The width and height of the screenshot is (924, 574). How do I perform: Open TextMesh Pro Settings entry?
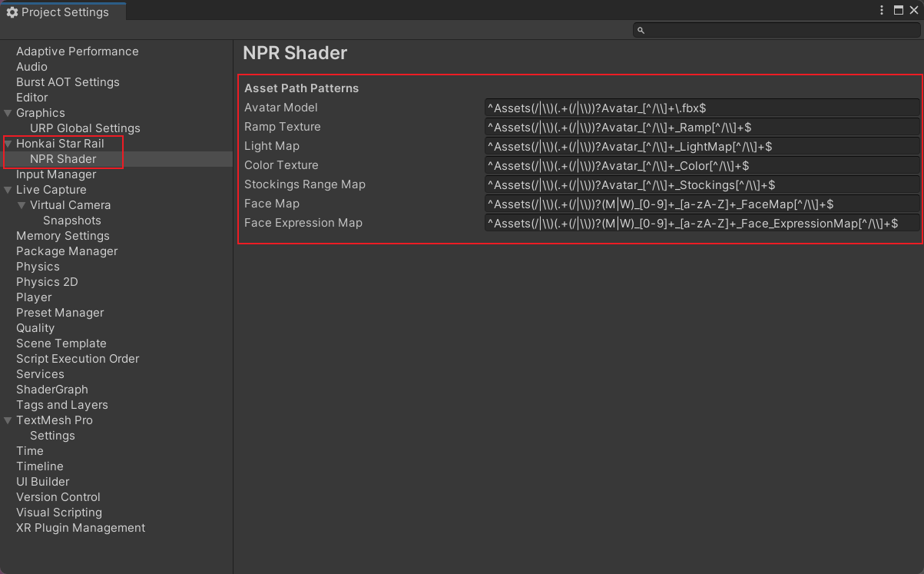click(52, 436)
